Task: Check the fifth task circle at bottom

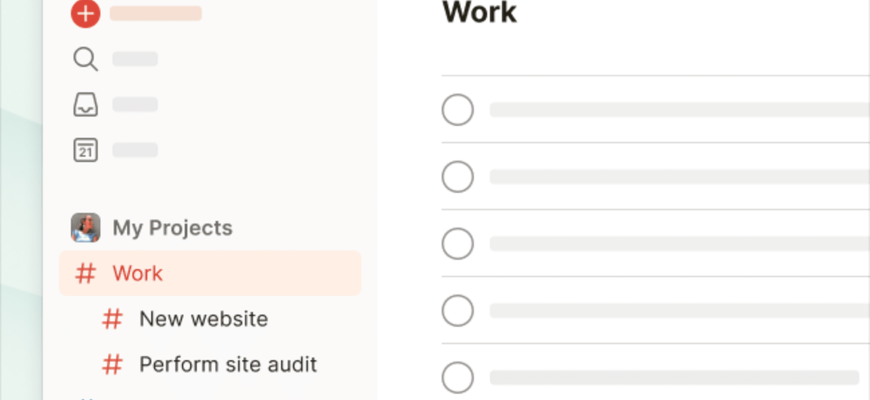Action: (x=458, y=378)
